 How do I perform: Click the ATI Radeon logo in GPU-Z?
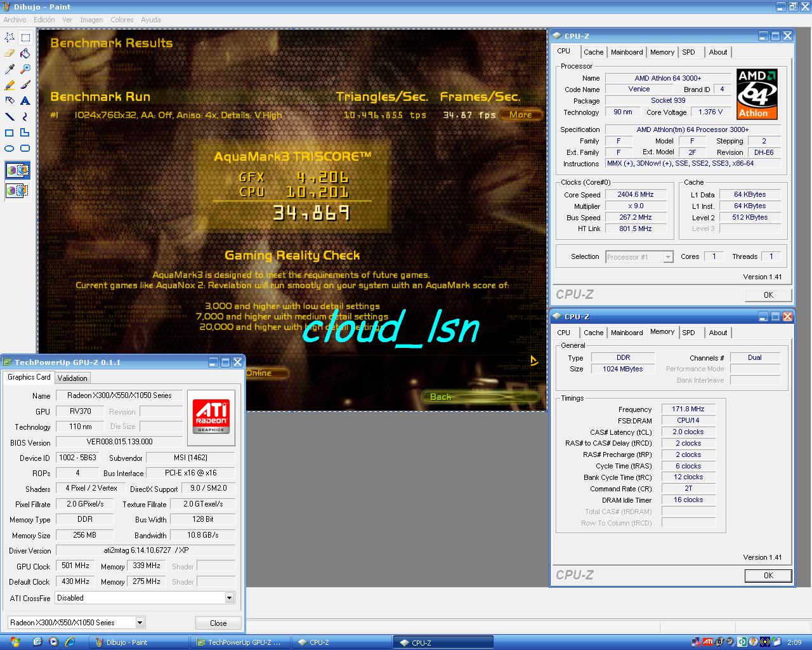coord(211,417)
